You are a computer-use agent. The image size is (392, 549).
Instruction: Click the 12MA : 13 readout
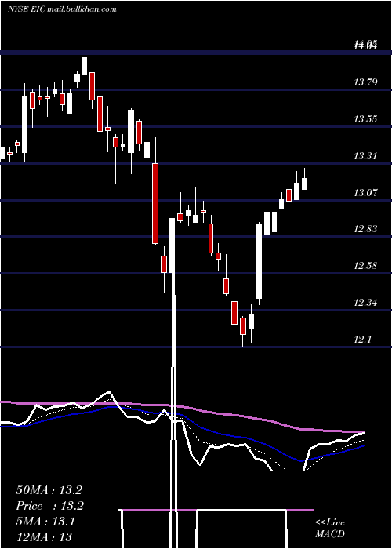coord(44,536)
